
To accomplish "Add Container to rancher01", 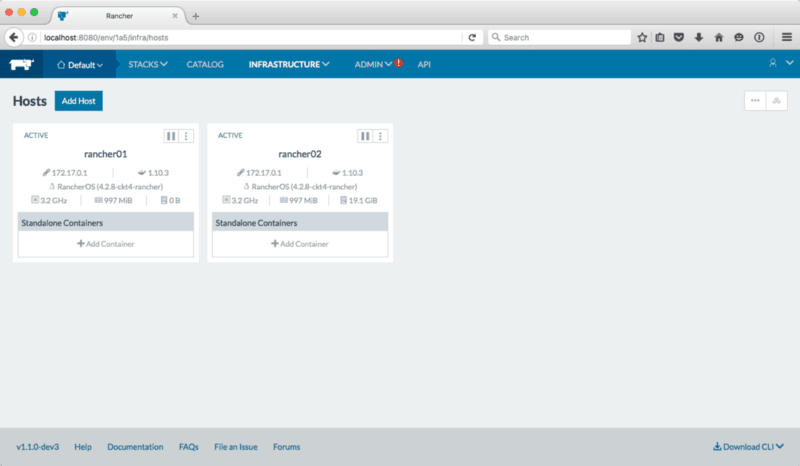I will tap(105, 244).
